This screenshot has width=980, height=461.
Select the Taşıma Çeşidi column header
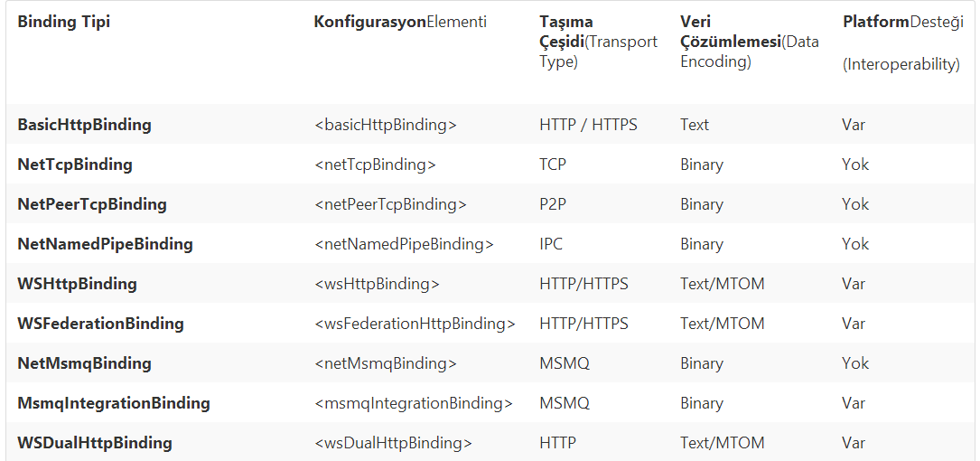coord(598,42)
